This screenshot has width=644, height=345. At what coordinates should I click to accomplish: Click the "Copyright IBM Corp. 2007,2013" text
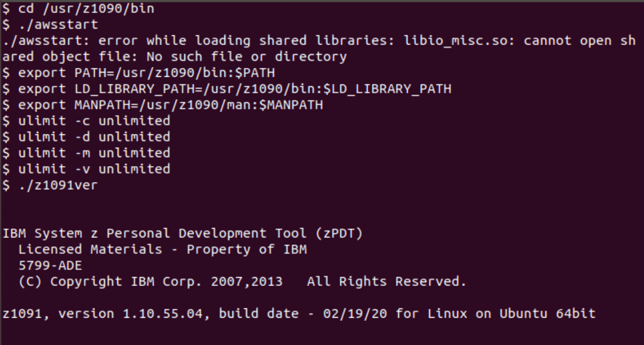(x=166, y=282)
